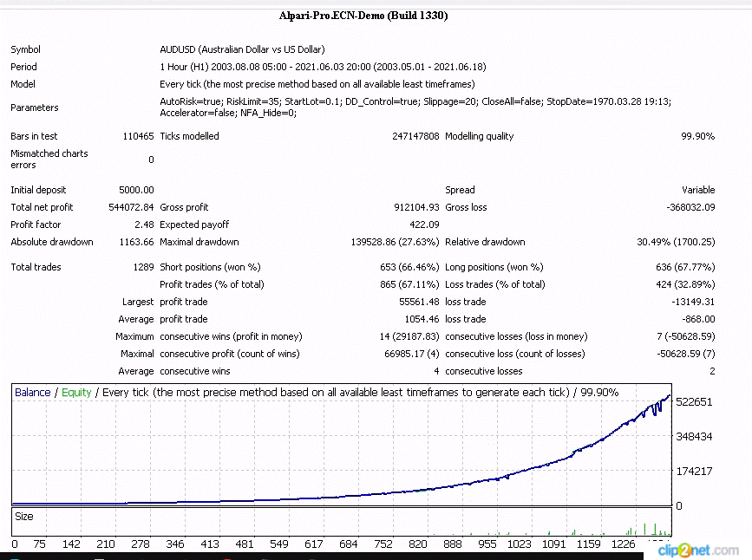Select the 1 Hour (H1) period date range
The width and height of the screenshot is (752, 560).
pyautogui.click(x=323, y=67)
